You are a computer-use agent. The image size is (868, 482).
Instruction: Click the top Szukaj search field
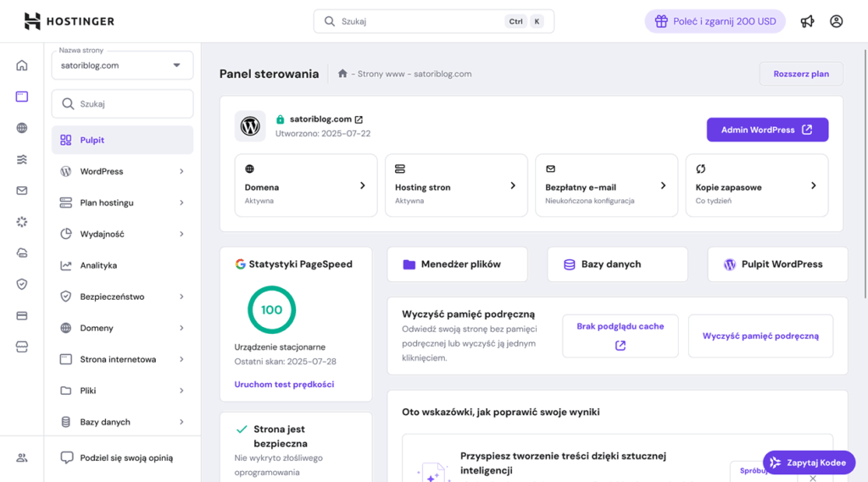[x=433, y=21]
